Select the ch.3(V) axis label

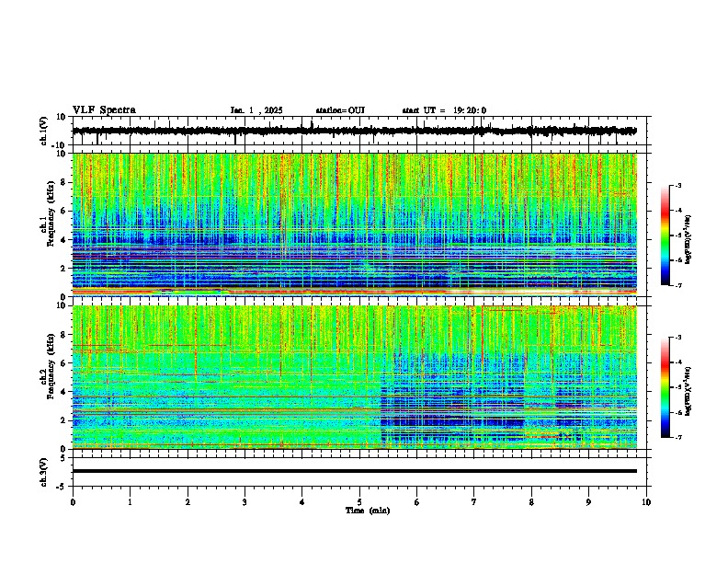(44, 472)
